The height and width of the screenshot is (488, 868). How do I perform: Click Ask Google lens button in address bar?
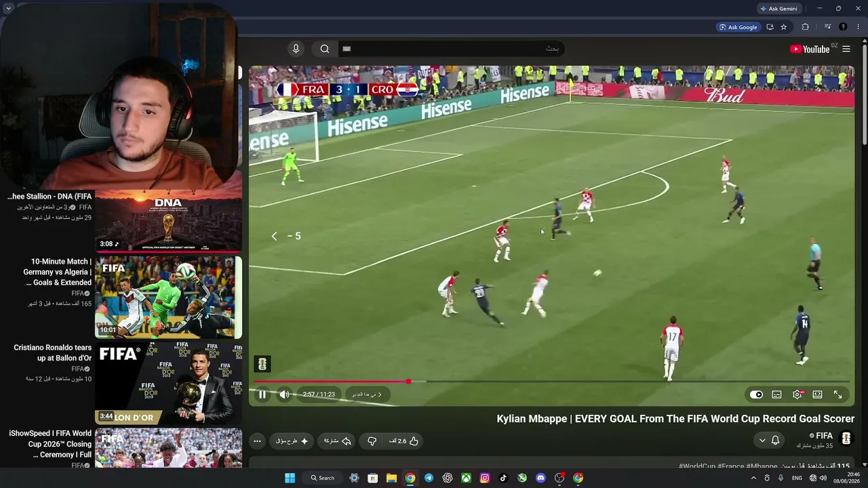[x=738, y=27]
